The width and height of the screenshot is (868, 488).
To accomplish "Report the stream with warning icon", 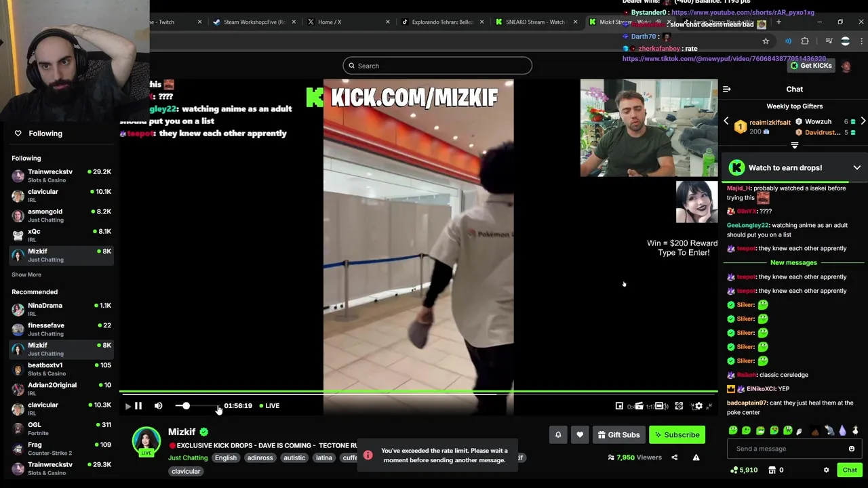I will click(696, 457).
